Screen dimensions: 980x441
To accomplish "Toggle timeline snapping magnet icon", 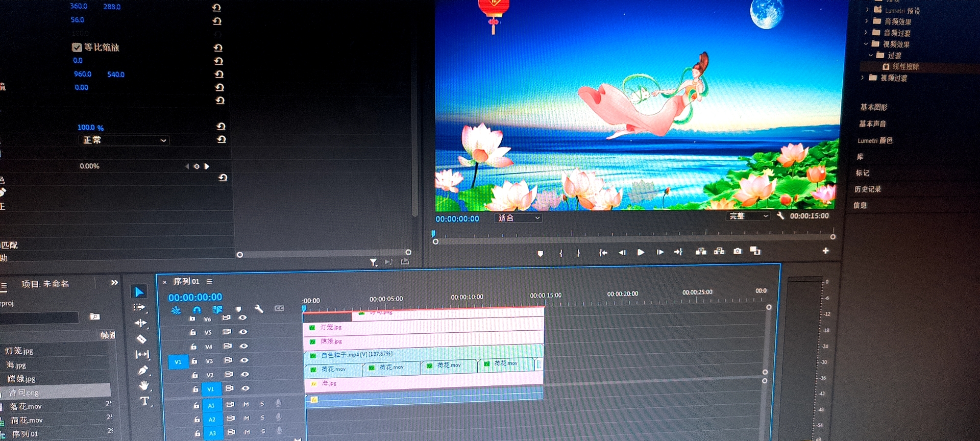I will [x=197, y=310].
